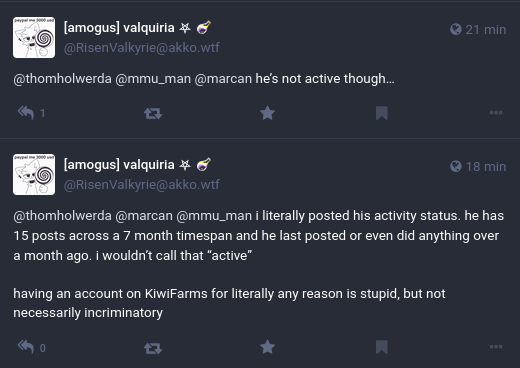Favourite the 'he's not active though' post
Screen dimensions: 520x368
(x=267, y=113)
